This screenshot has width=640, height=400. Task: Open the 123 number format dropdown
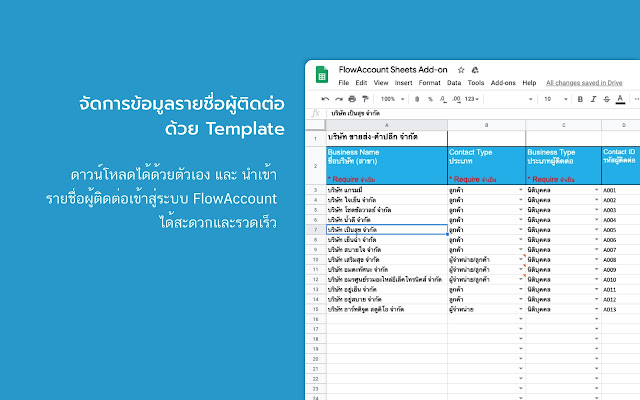pos(472,99)
